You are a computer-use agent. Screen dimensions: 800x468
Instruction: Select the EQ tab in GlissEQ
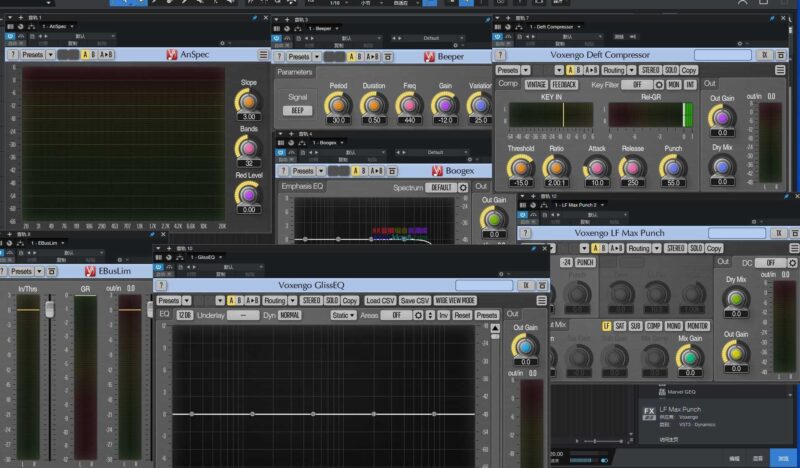tap(164, 314)
